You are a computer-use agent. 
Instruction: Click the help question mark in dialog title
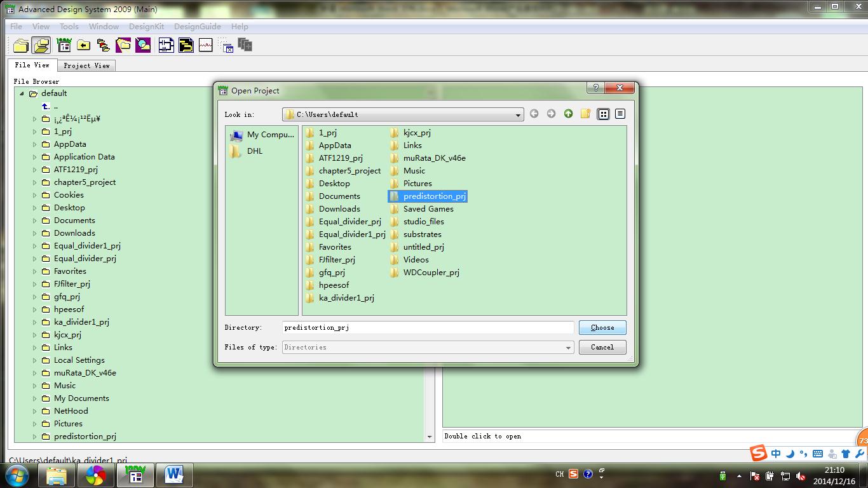595,88
